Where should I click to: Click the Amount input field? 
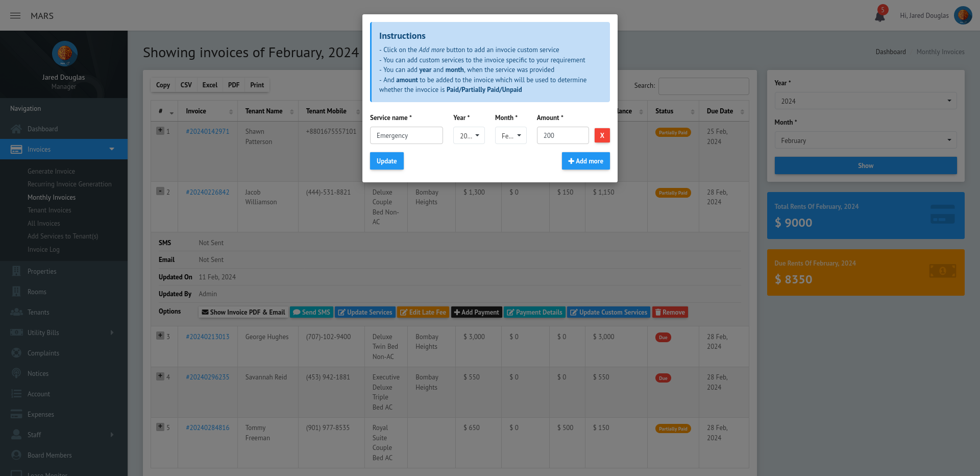click(562, 136)
